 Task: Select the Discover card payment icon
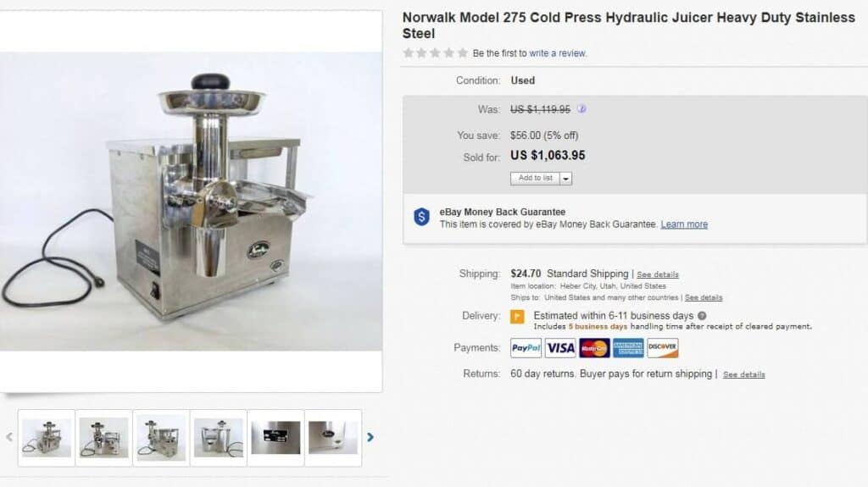click(663, 348)
